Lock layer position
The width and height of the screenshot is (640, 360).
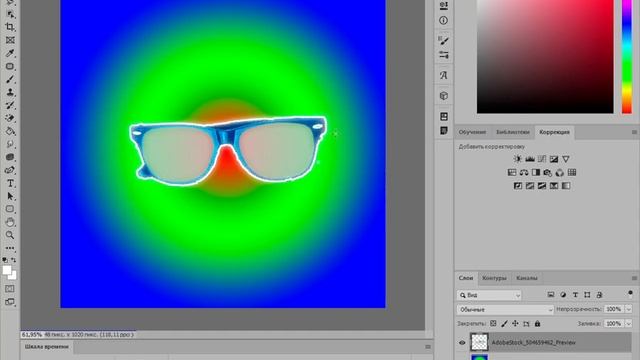click(x=515, y=324)
